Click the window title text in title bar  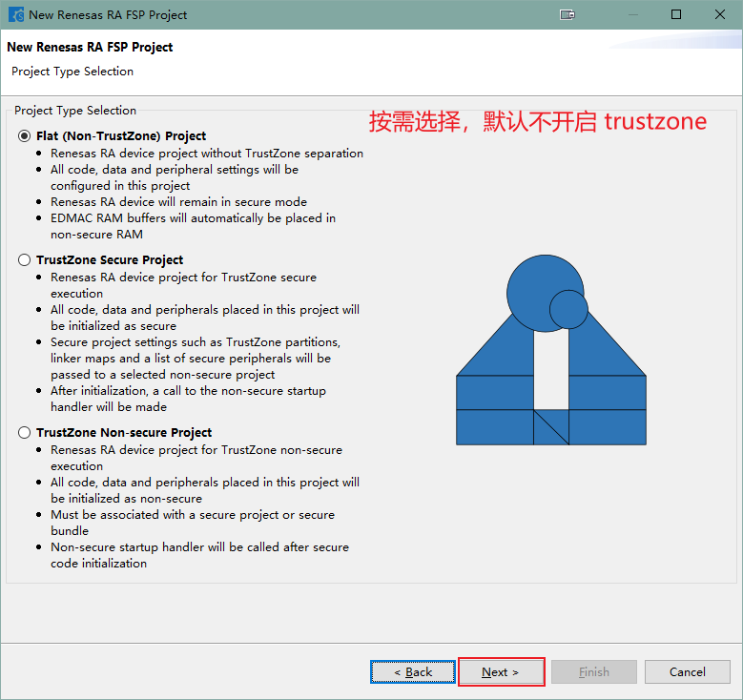[x=108, y=14]
